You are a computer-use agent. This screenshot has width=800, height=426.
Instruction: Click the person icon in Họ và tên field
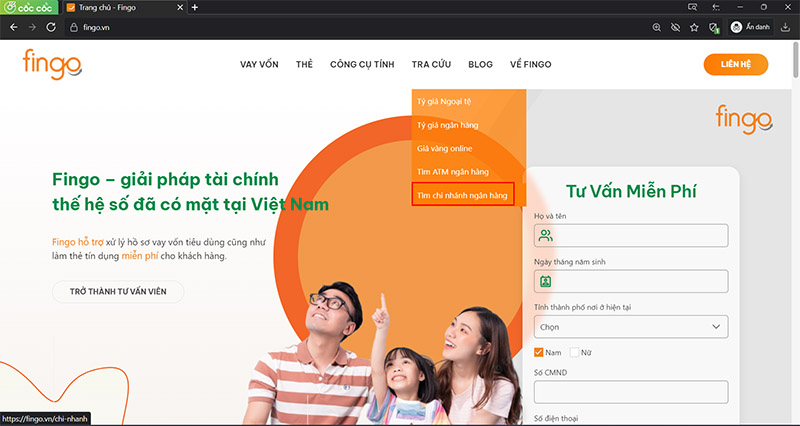tap(545, 235)
